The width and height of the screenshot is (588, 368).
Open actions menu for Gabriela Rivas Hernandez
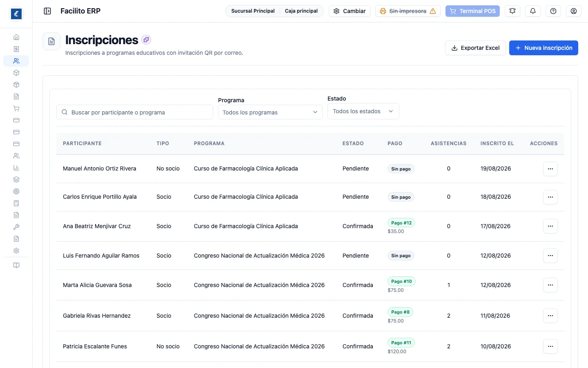[550, 316]
